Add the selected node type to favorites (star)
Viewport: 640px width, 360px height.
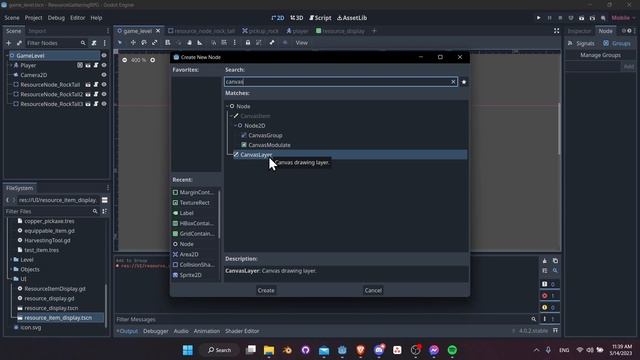click(x=464, y=82)
